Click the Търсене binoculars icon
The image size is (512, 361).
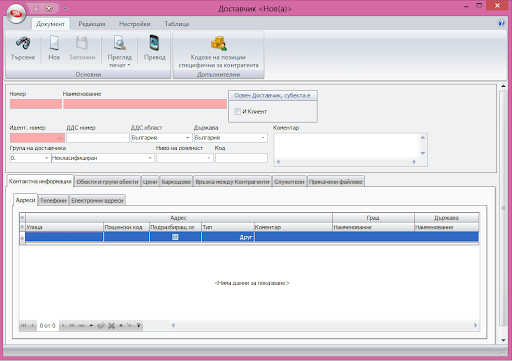click(x=23, y=43)
